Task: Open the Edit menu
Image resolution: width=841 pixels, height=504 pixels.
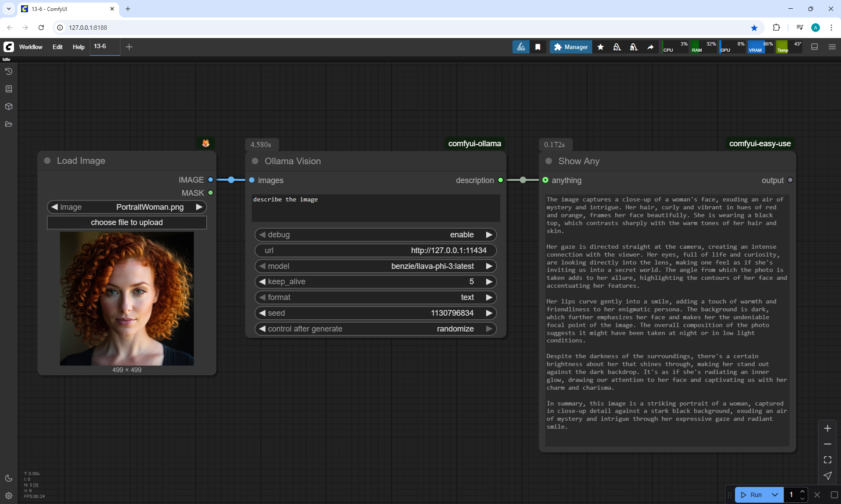Action: [57, 47]
